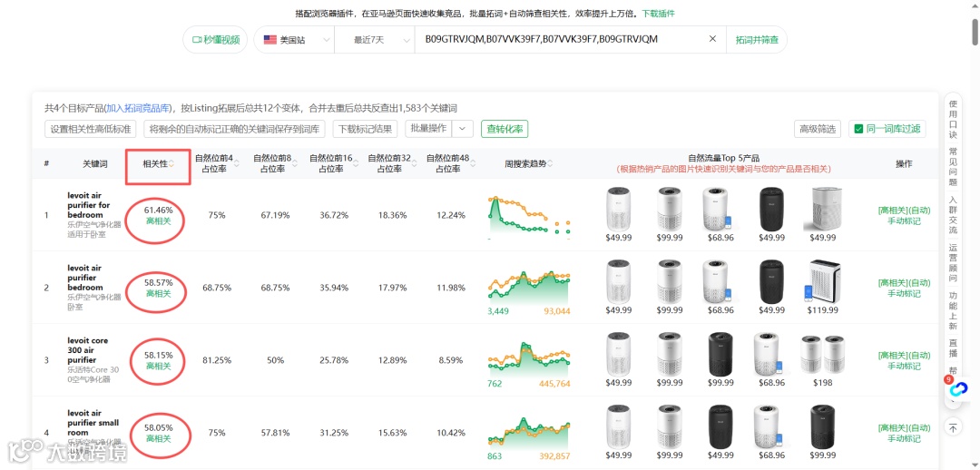Click the 查转化率 button
The width and height of the screenshot is (980, 470).
[x=505, y=129]
